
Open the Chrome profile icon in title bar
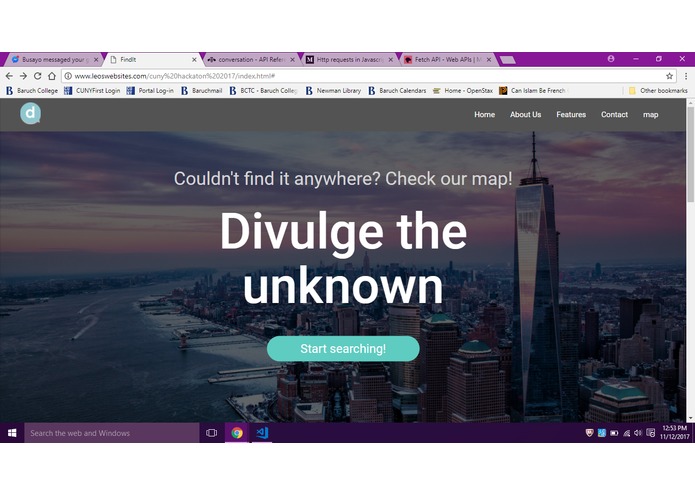[x=611, y=58]
